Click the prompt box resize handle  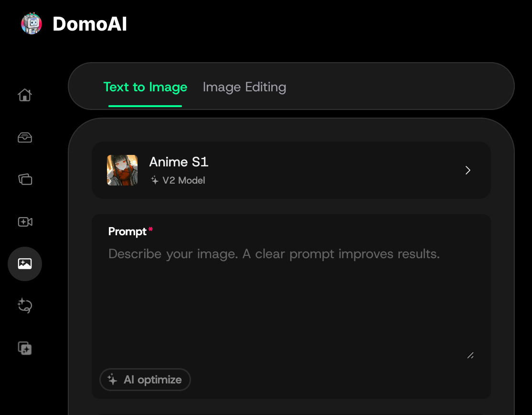click(470, 355)
